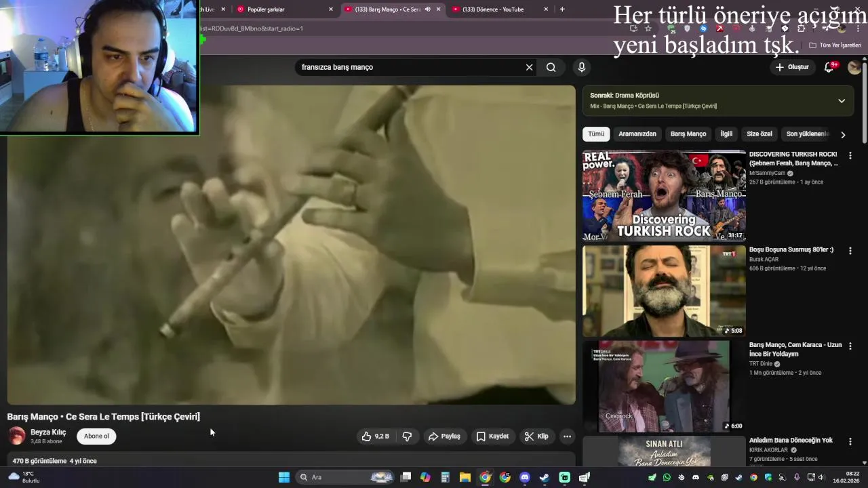Create a clip with the Klip button
This screenshot has height=488, width=868.
coord(536,436)
